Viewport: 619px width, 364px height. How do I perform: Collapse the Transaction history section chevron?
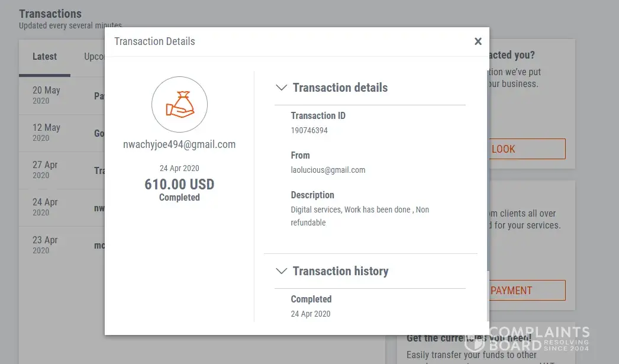tap(282, 271)
